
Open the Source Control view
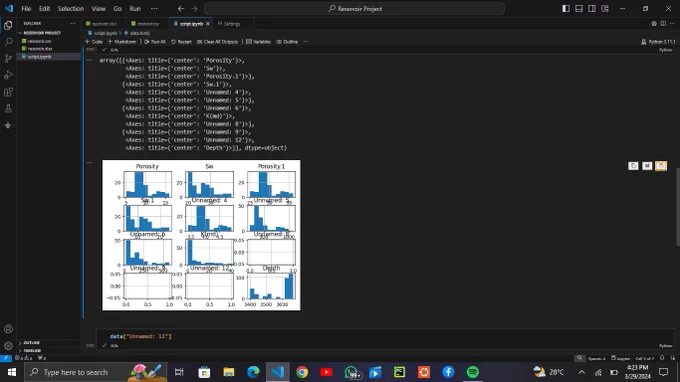coord(8,59)
